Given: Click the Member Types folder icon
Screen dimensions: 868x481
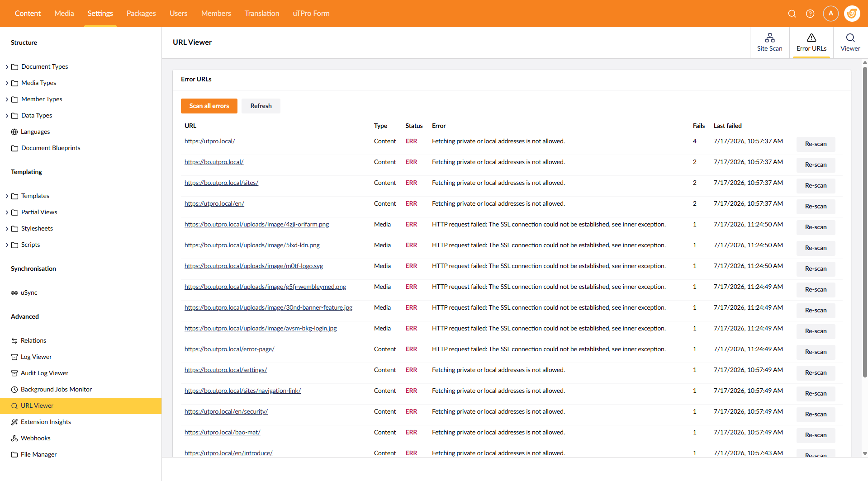Looking at the screenshot, I should click(14, 99).
